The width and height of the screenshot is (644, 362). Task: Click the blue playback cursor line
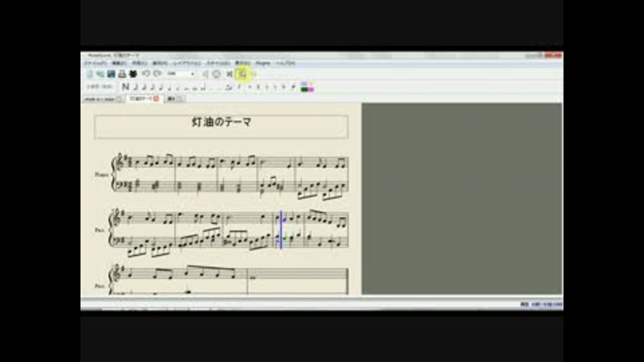(281, 230)
